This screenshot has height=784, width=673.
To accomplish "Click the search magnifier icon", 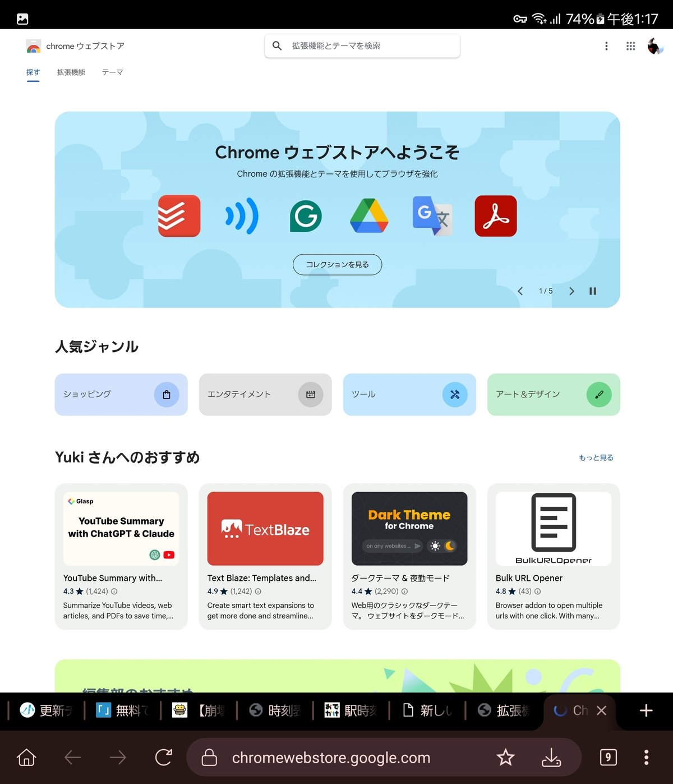I will point(277,45).
